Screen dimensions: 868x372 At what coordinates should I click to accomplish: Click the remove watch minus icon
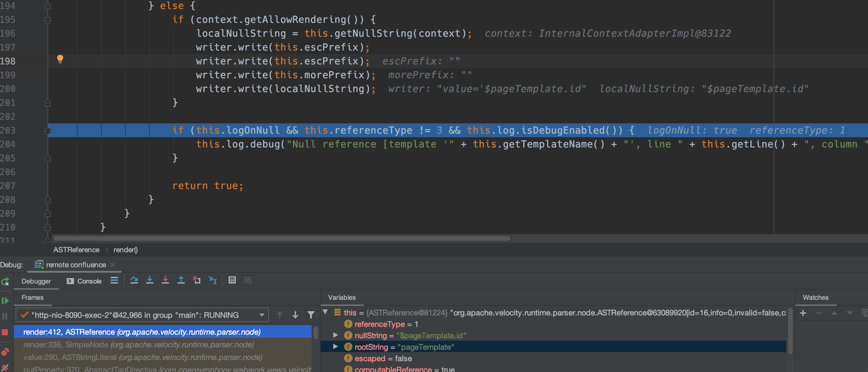click(818, 313)
